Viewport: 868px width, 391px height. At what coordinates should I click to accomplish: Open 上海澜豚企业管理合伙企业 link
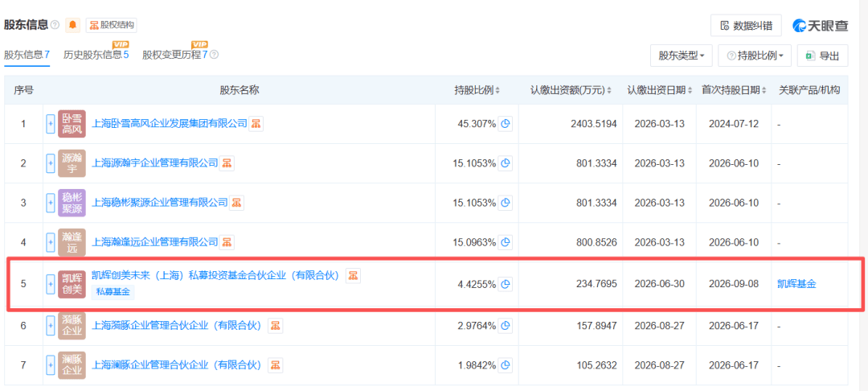click(x=176, y=365)
